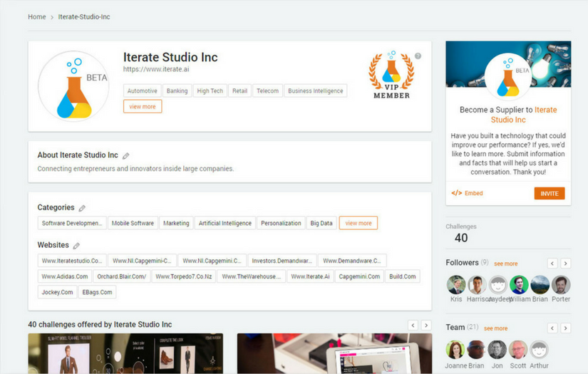This screenshot has width=588, height=374.
Task: Click the Artificial Intelligence category tag
Action: [225, 223]
